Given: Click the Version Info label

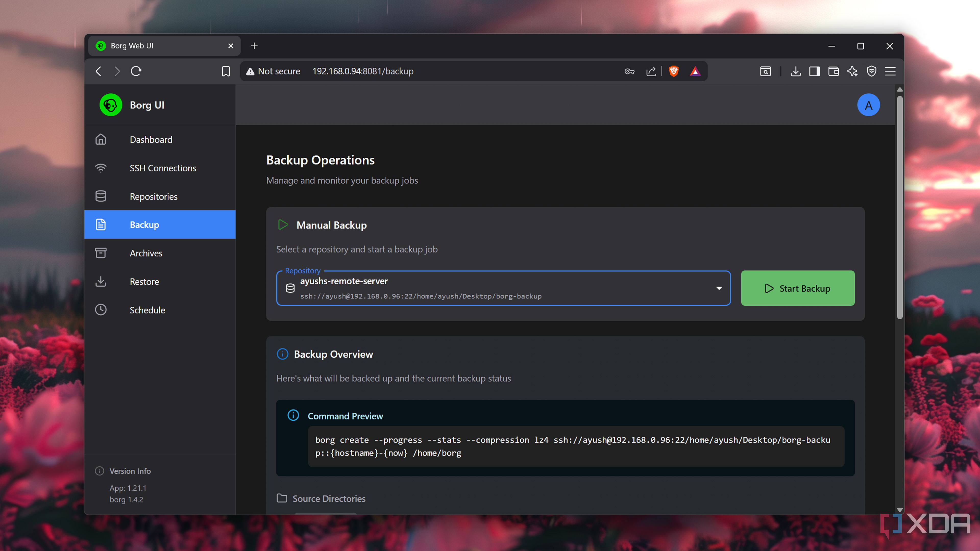Looking at the screenshot, I should (130, 471).
